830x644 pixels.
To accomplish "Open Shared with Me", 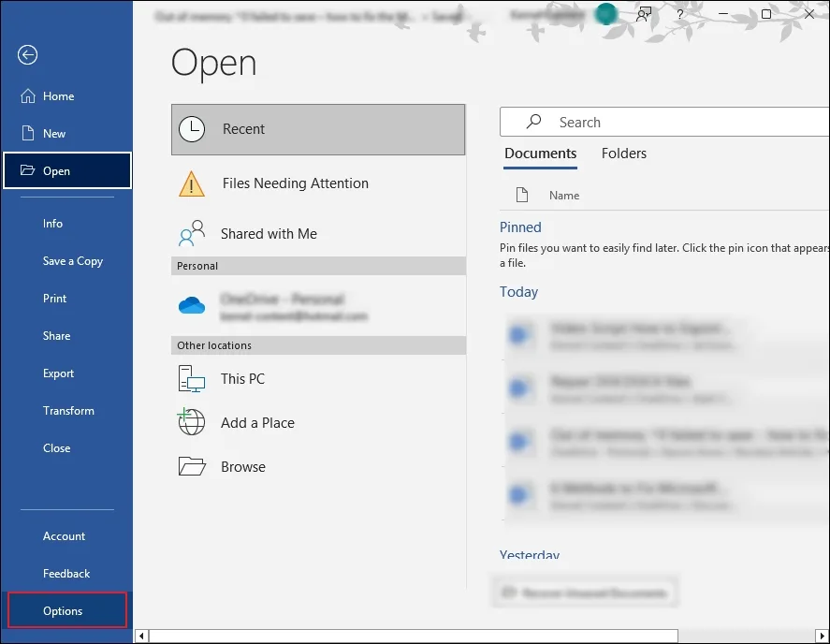I will (318, 234).
